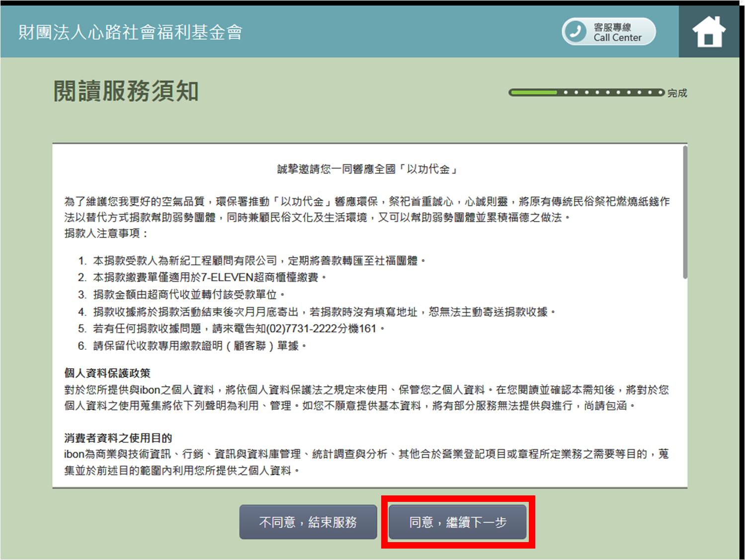
Task: Select the header title 財團法人心路社會福利基金會
Action: [130, 32]
